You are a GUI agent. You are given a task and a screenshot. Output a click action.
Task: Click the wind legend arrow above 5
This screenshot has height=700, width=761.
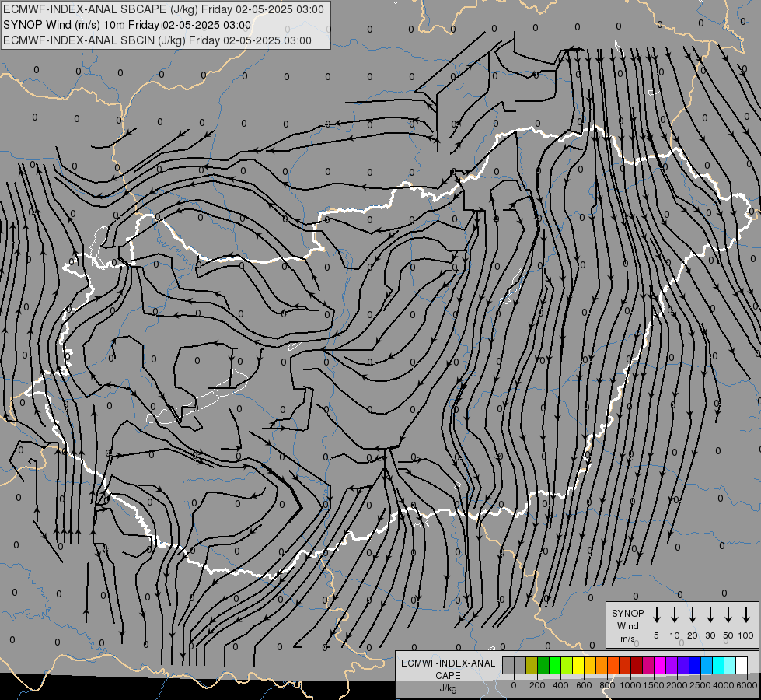point(656,615)
